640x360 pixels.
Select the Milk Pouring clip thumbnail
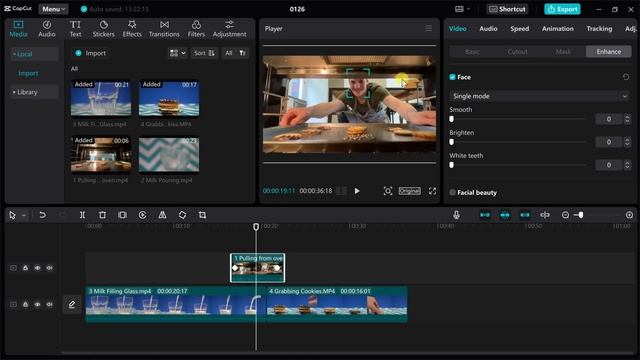click(x=169, y=154)
